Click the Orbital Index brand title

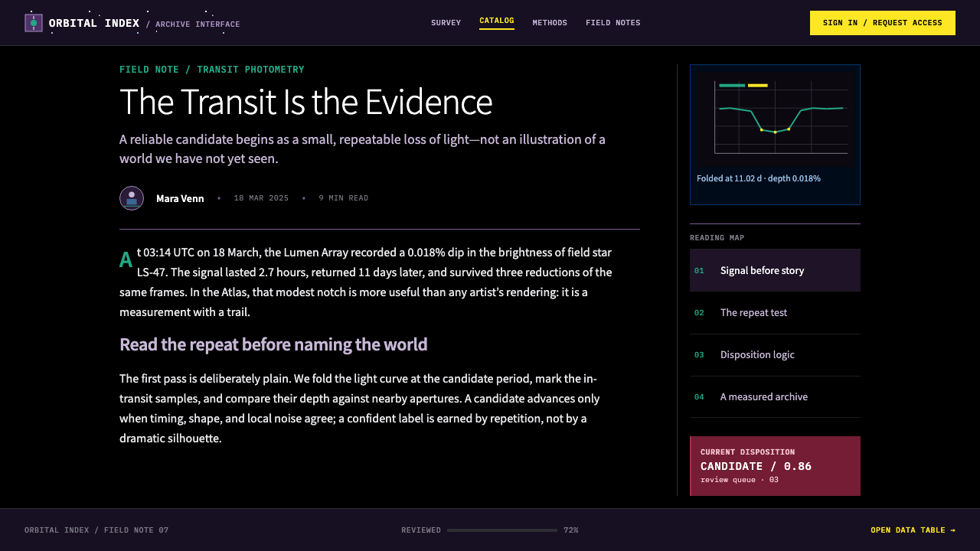[x=94, y=23]
